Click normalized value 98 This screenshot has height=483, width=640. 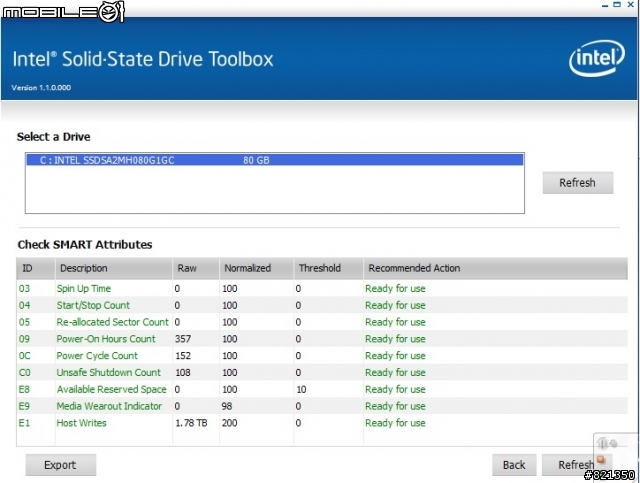click(x=227, y=406)
